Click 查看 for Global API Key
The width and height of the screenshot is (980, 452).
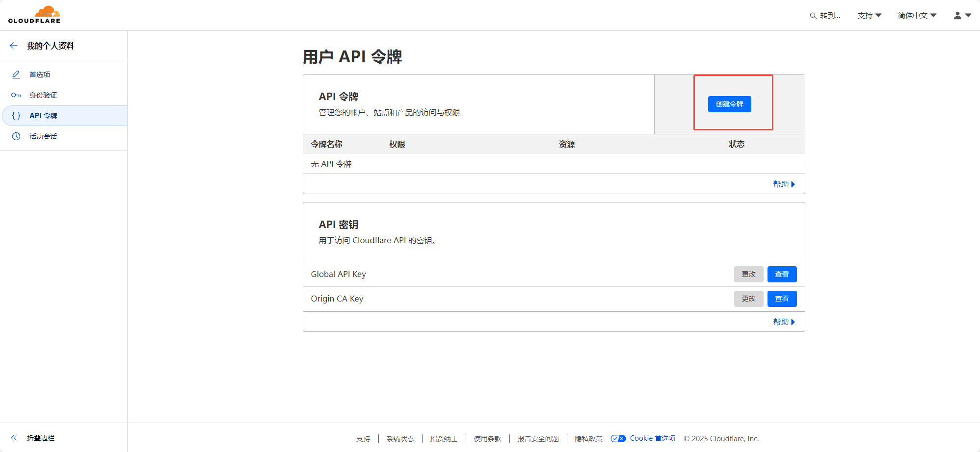click(x=782, y=274)
